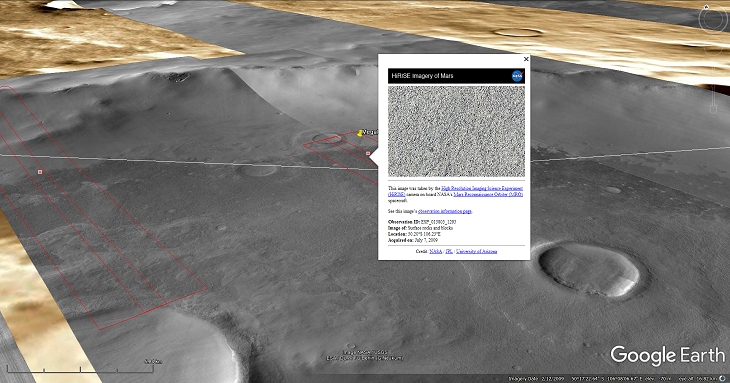Open the HiRISE surface image thumbnail
Viewport: 730px width, 383px height.
coord(456,131)
